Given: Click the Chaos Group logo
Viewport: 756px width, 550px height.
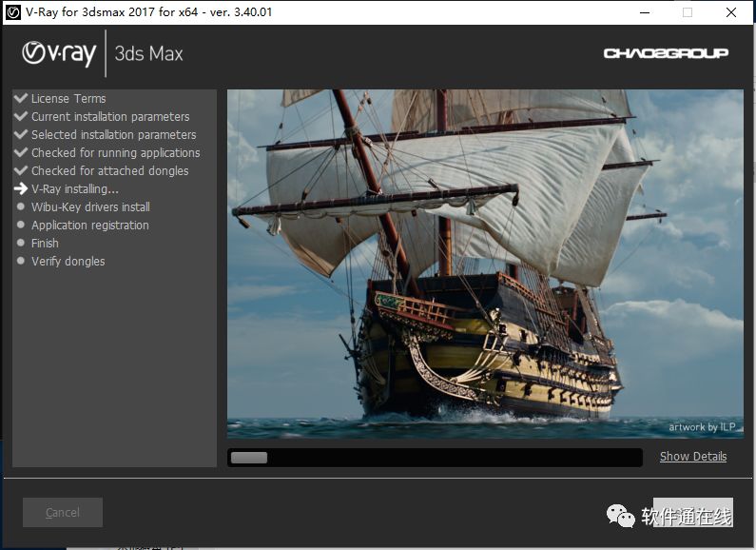Looking at the screenshot, I should [666, 53].
